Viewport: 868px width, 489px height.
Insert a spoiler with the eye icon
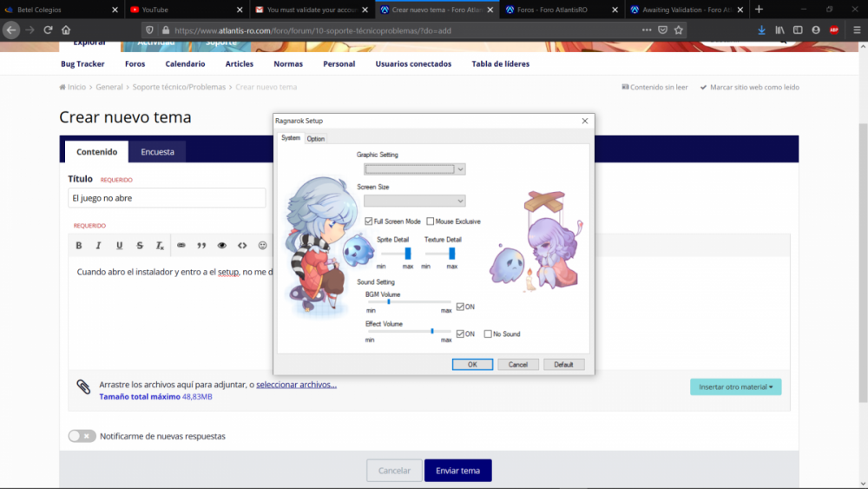pos(222,246)
